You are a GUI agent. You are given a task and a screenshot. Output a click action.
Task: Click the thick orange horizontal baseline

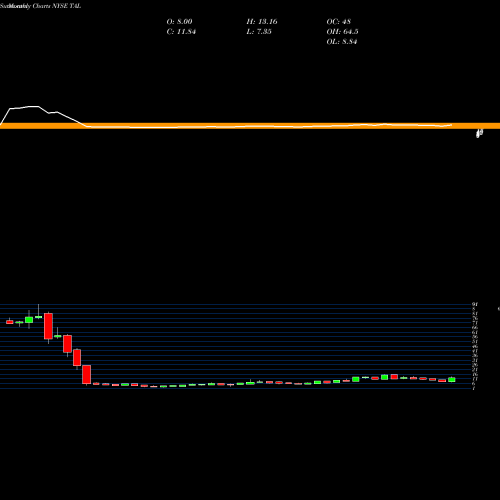250,126
